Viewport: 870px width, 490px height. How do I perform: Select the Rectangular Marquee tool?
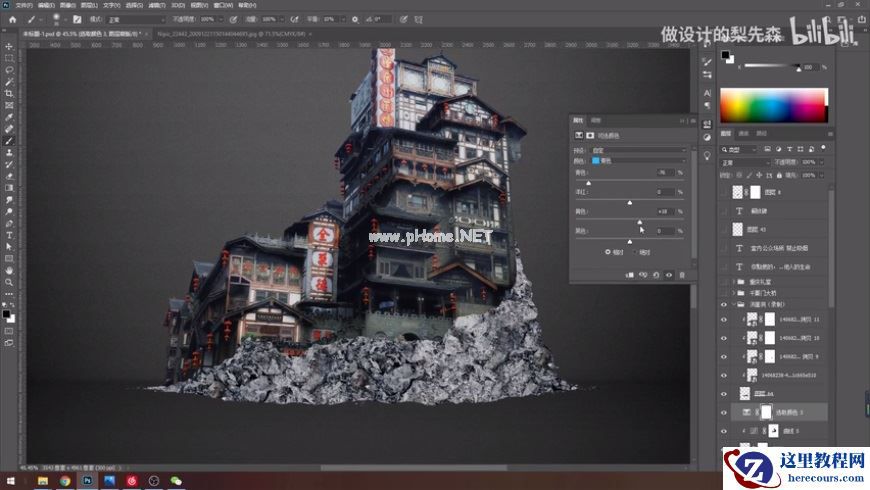pos(9,58)
